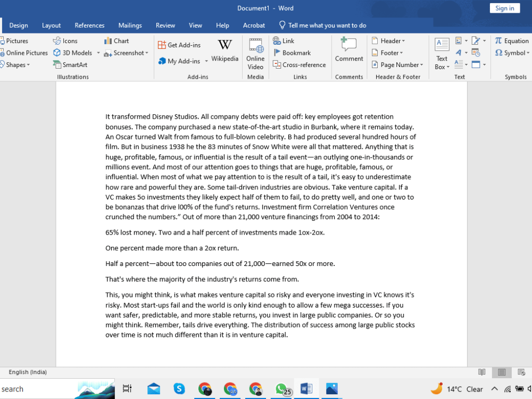Insert 3D Models
The width and height of the screenshot is (532, 399).
tap(72, 53)
